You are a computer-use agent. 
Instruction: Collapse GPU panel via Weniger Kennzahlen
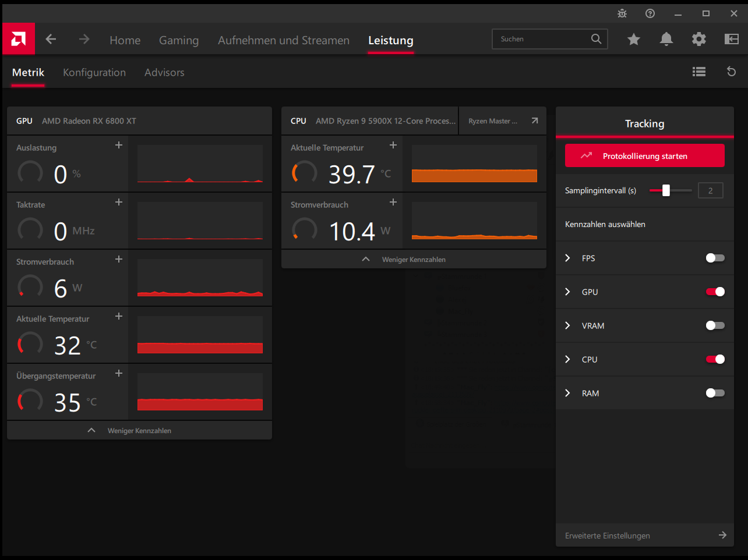click(139, 430)
